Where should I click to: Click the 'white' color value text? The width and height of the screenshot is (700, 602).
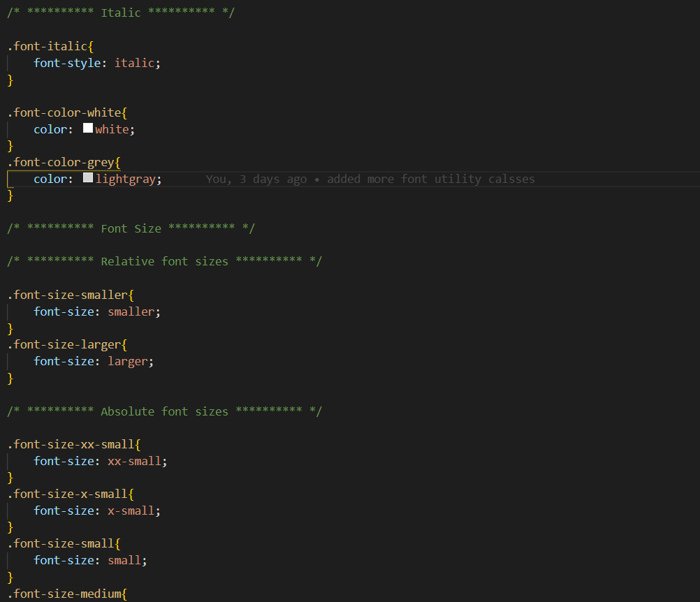click(x=112, y=129)
